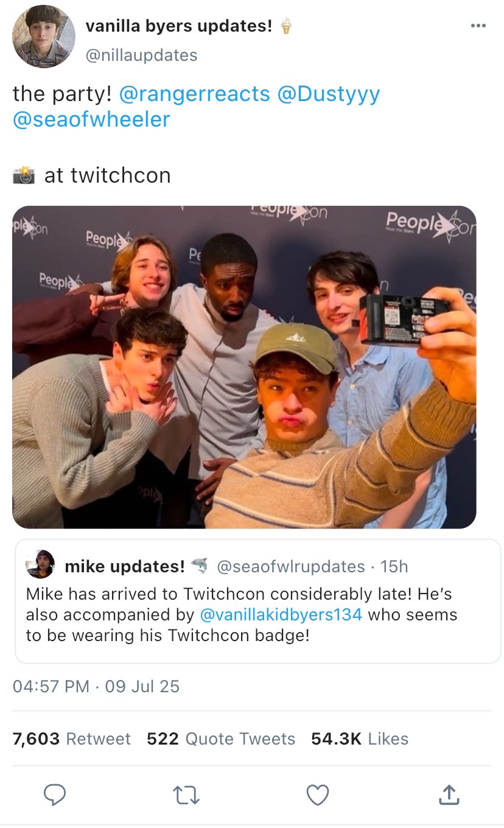The height and width of the screenshot is (828, 504).
Task: Open @vanillakidbyers134 mention in quoted tweet
Action: 281,614
